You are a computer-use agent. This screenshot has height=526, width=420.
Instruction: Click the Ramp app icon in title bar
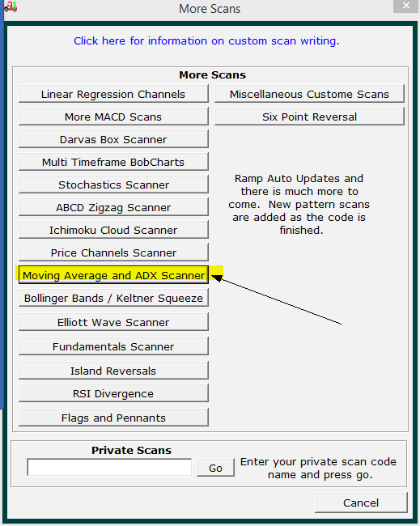11,6
